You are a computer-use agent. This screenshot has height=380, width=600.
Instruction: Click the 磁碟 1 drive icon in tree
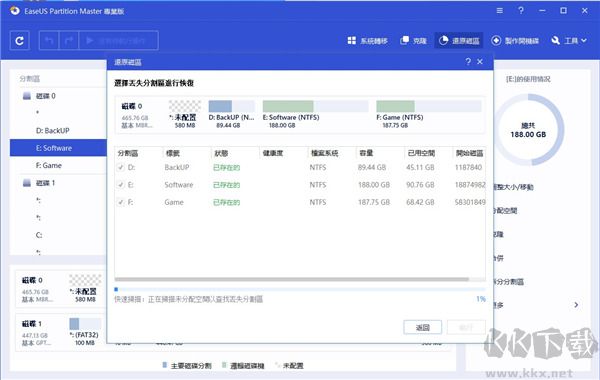(x=27, y=183)
